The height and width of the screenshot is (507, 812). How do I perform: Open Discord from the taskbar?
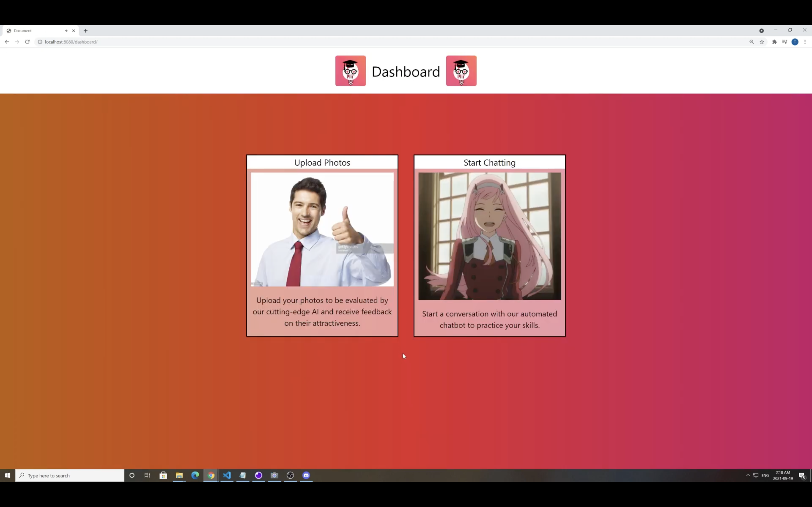[306, 475]
